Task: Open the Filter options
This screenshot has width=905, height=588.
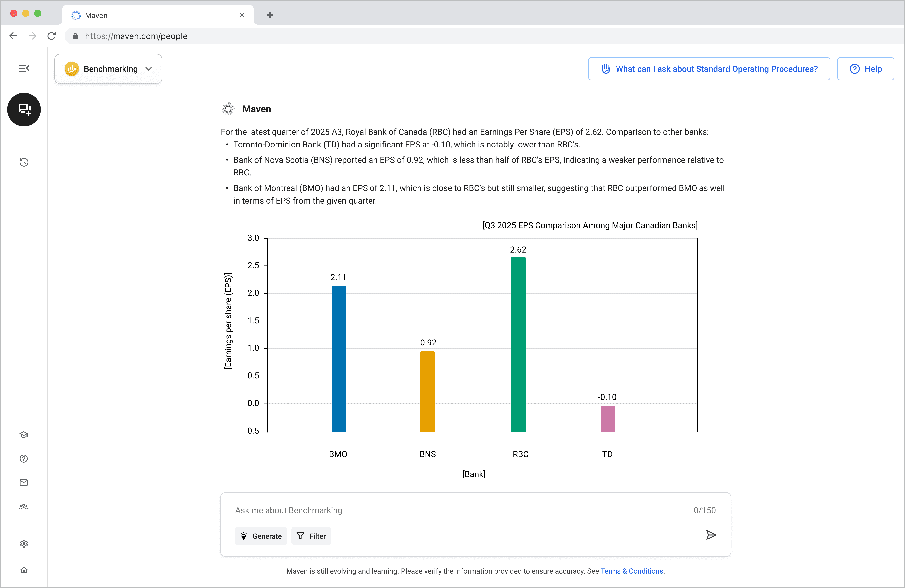Action: [311, 536]
